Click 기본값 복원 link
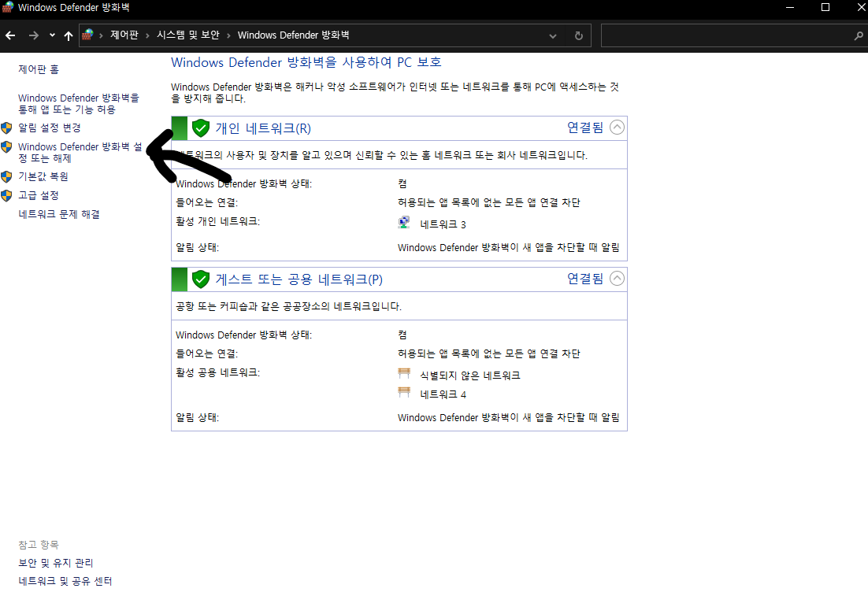Image resolution: width=868 pixels, height=592 pixels. 43,176
